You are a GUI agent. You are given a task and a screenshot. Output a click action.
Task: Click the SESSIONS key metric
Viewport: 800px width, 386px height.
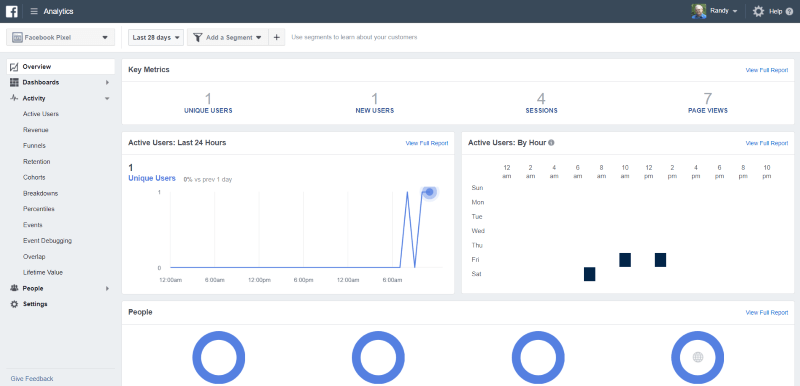pyautogui.click(x=541, y=102)
